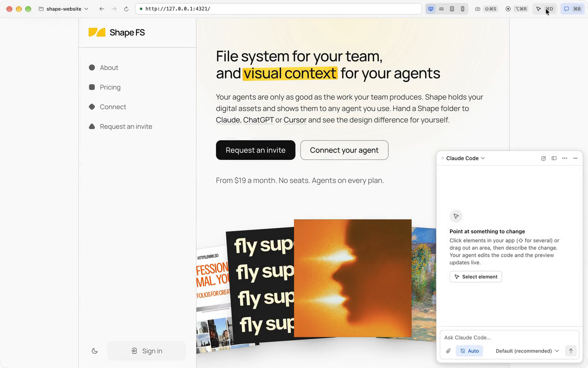Attach a file with the paperclip icon
588x368 pixels.
click(x=448, y=351)
